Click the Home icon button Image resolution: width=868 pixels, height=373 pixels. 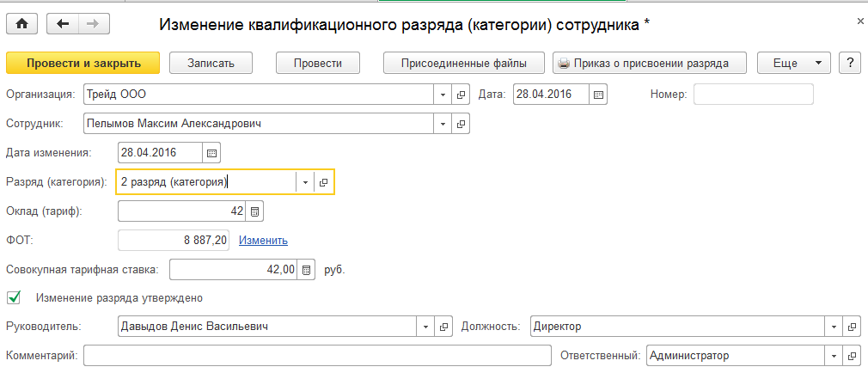pyautogui.click(x=22, y=25)
